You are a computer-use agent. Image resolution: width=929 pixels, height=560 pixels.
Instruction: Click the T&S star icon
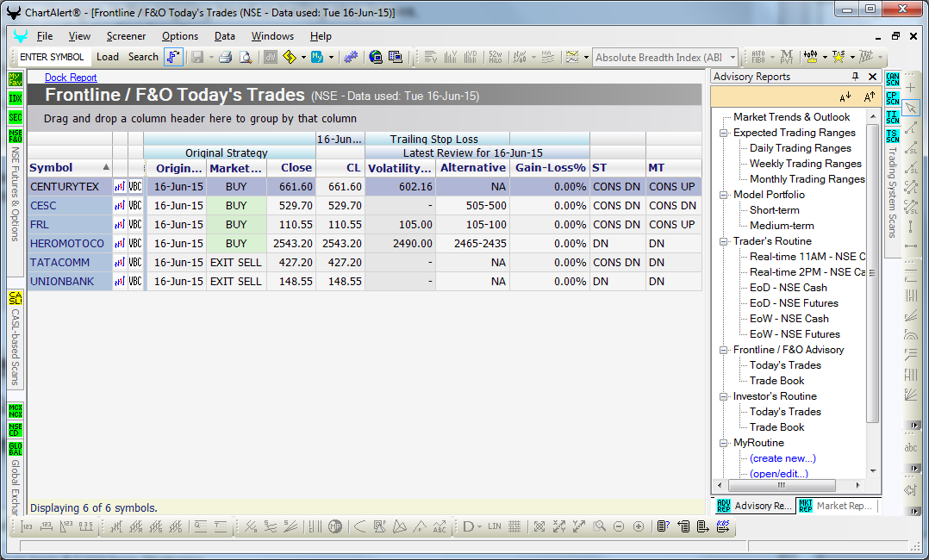click(x=839, y=57)
